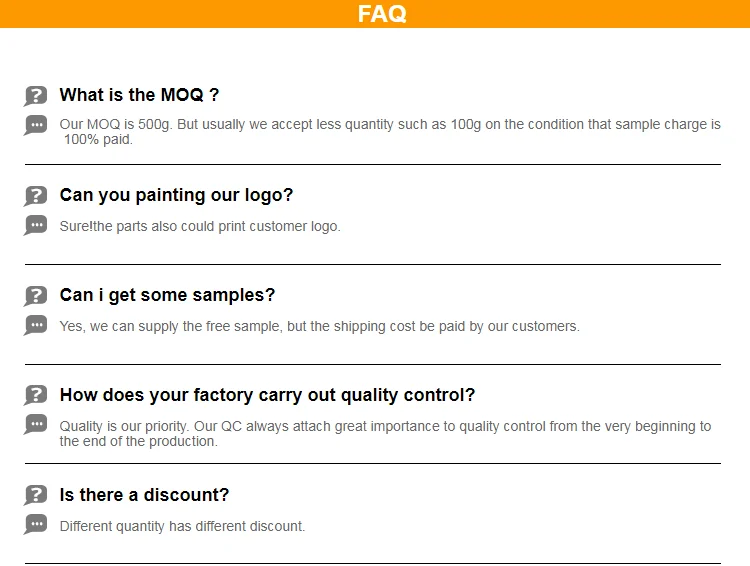Click the question icon beside MOQ question
Image resolution: width=750 pixels, height=566 pixels.
pos(36,96)
